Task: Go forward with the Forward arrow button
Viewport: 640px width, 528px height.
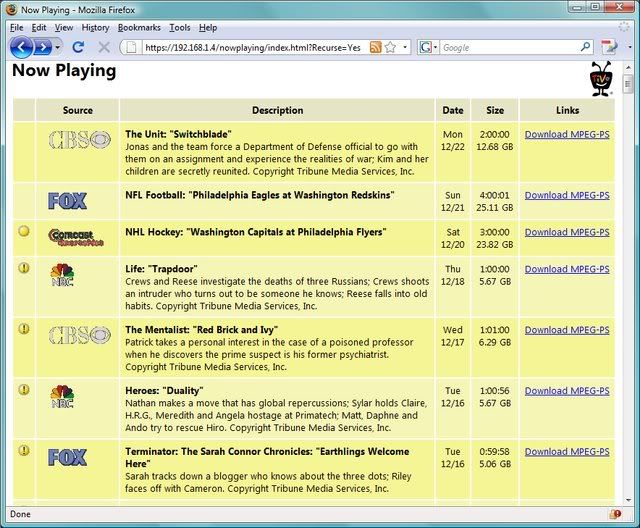Action: pos(42,47)
